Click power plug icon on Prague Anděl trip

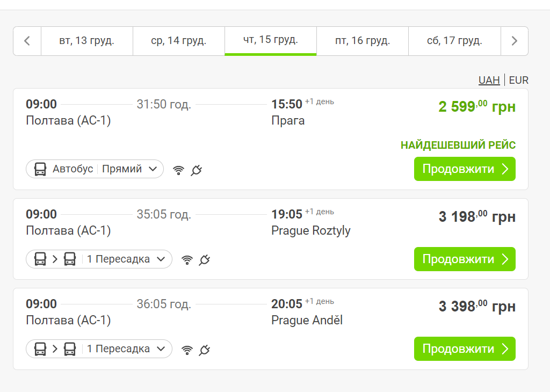205,350
